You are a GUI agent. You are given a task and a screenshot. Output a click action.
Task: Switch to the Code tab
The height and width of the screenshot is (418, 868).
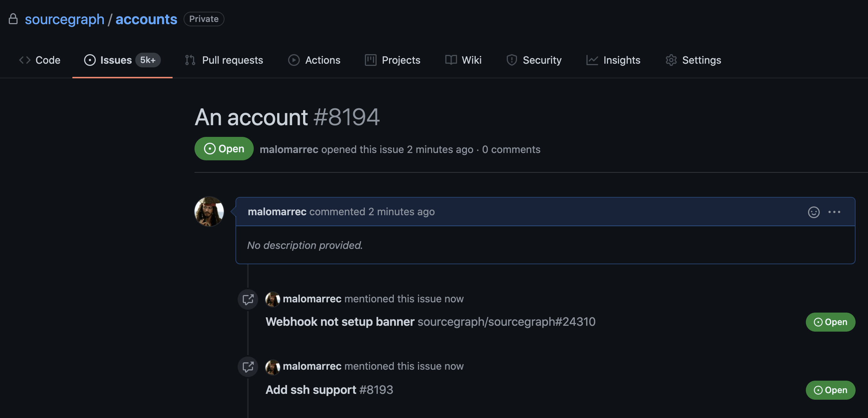pos(40,60)
